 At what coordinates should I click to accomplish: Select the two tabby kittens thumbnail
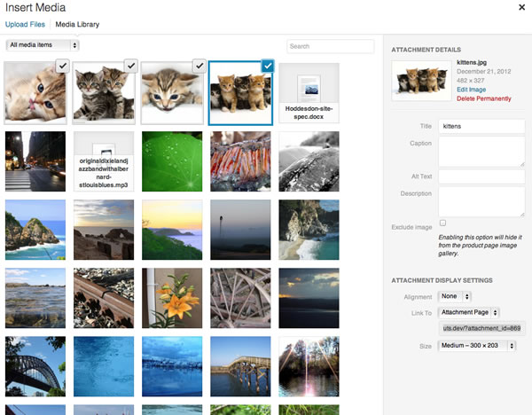[104, 93]
